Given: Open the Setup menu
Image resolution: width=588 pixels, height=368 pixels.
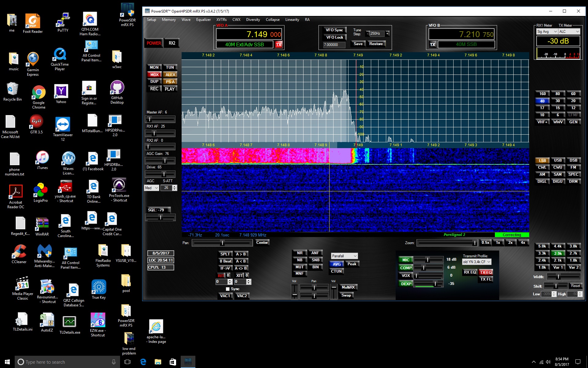Looking at the screenshot, I should [151, 20].
